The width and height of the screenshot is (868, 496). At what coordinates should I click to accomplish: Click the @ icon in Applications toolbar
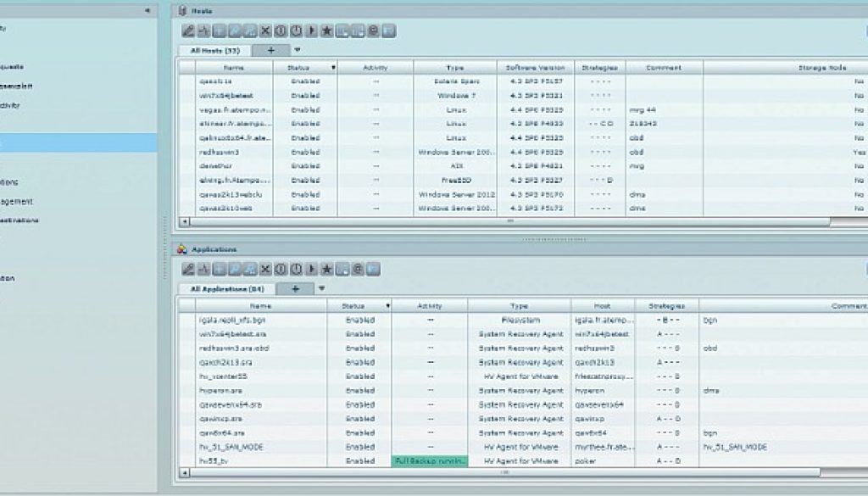click(x=358, y=270)
